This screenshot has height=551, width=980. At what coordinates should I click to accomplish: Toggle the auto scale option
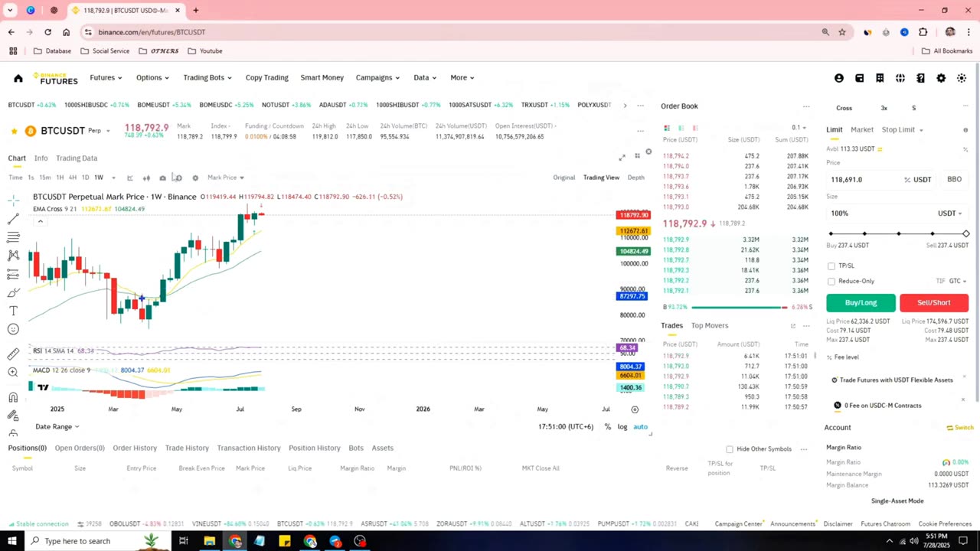[x=640, y=427]
